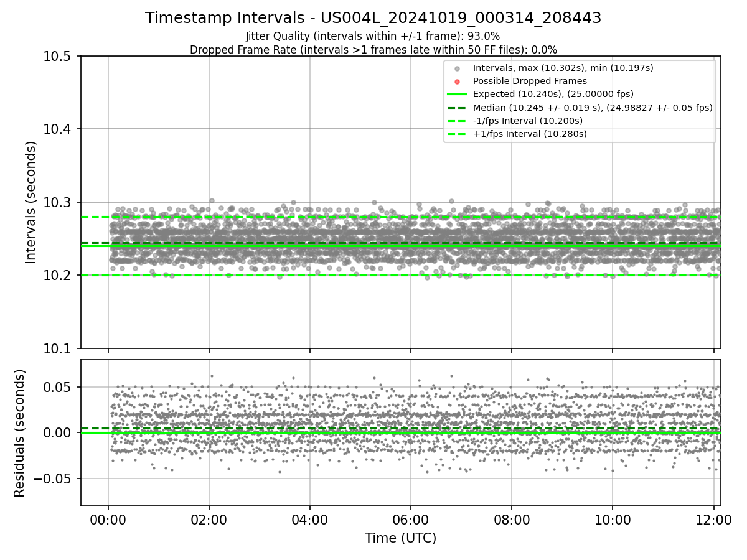Click the dark green dashed sample for Median
747x560 pixels.
457,108
